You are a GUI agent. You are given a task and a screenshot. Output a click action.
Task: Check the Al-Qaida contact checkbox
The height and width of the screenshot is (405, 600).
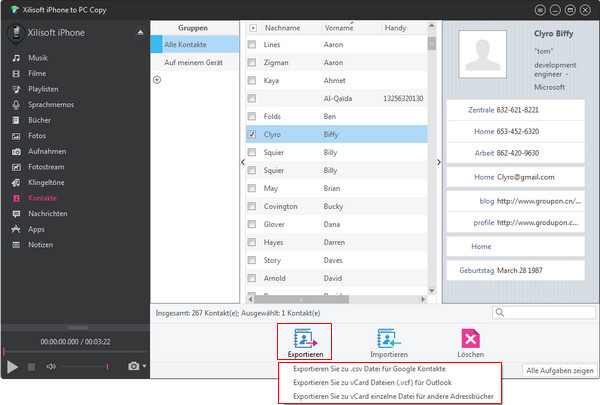252,98
